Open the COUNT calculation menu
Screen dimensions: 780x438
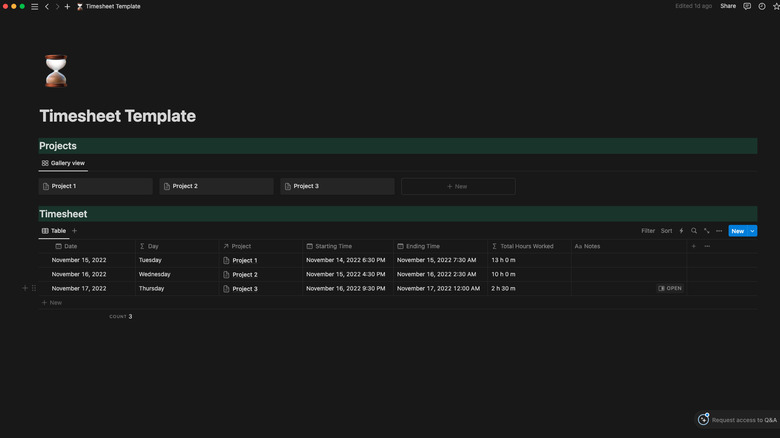tap(120, 316)
